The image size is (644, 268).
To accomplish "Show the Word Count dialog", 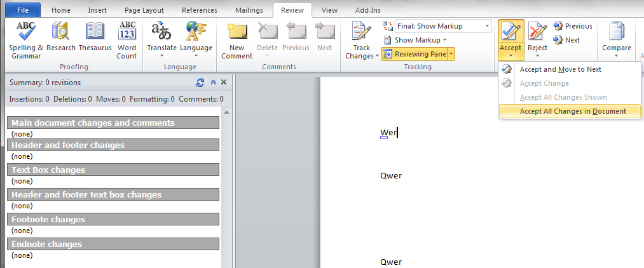I will coord(127,40).
